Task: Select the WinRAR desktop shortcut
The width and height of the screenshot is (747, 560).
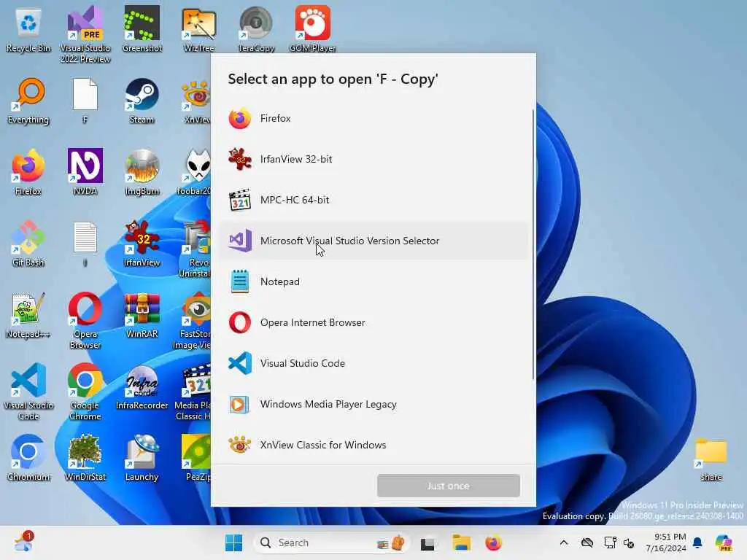Action: 142,315
